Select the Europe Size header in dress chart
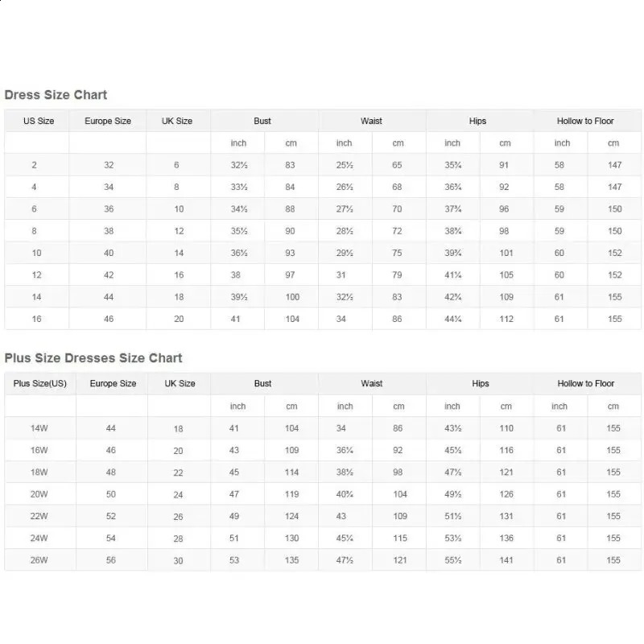The image size is (644, 644). [x=108, y=121]
